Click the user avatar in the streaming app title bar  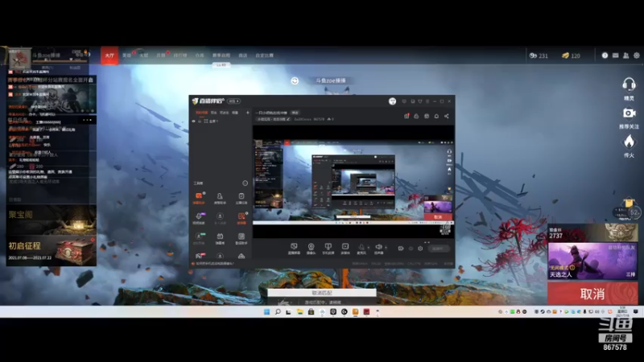pyautogui.click(x=392, y=101)
